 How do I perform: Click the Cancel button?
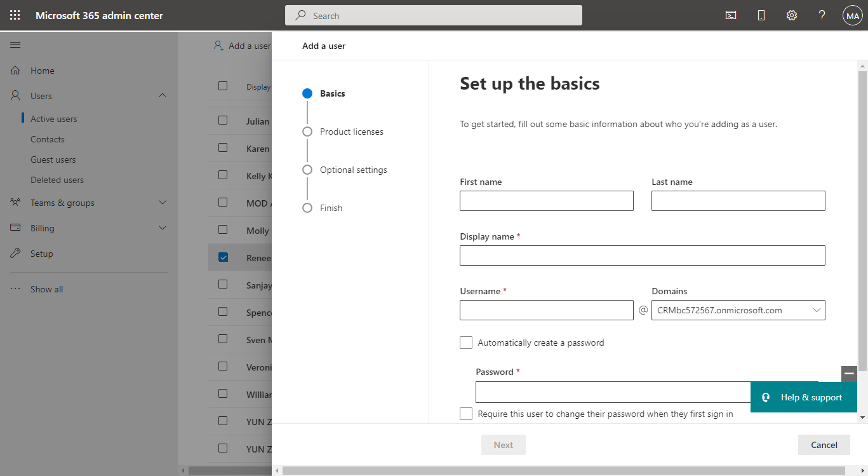coord(824,445)
